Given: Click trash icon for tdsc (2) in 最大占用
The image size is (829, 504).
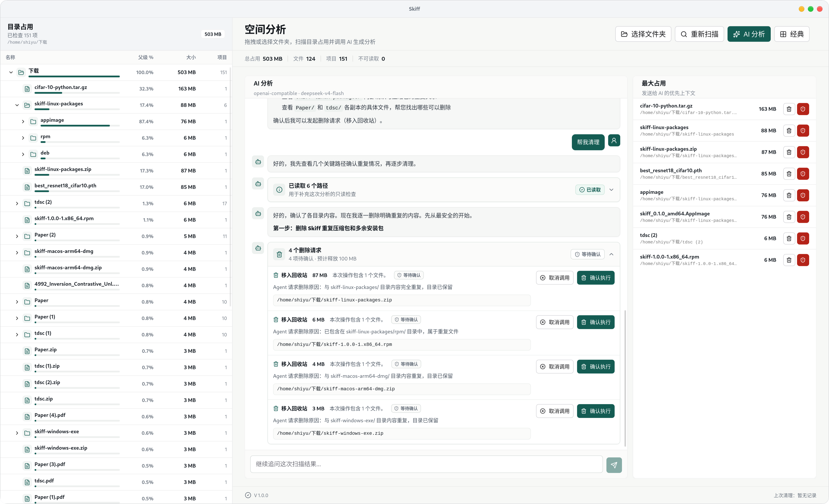Looking at the screenshot, I should pos(789,238).
